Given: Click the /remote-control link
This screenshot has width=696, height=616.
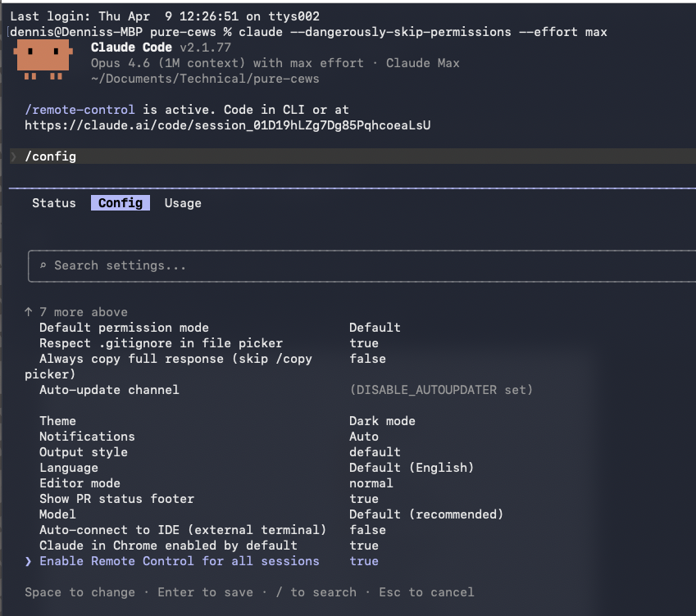Looking at the screenshot, I should click(79, 109).
